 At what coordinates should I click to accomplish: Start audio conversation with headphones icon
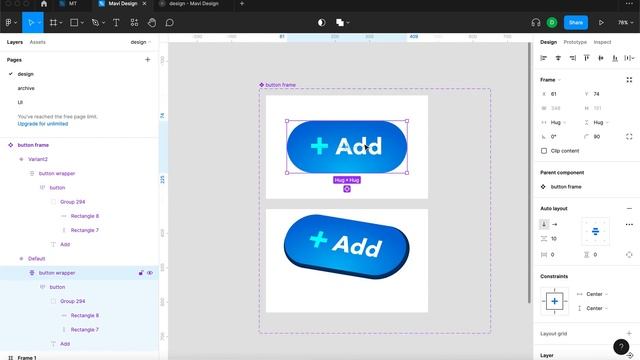click(x=536, y=22)
